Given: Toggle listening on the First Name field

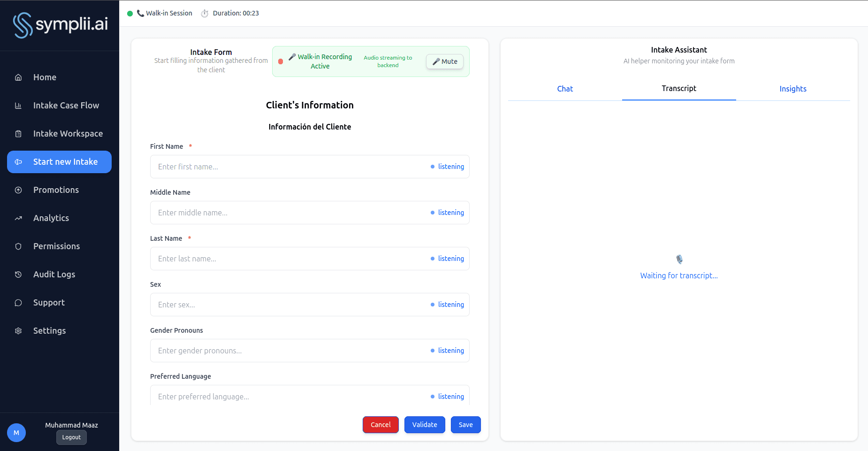Looking at the screenshot, I should (447, 167).
